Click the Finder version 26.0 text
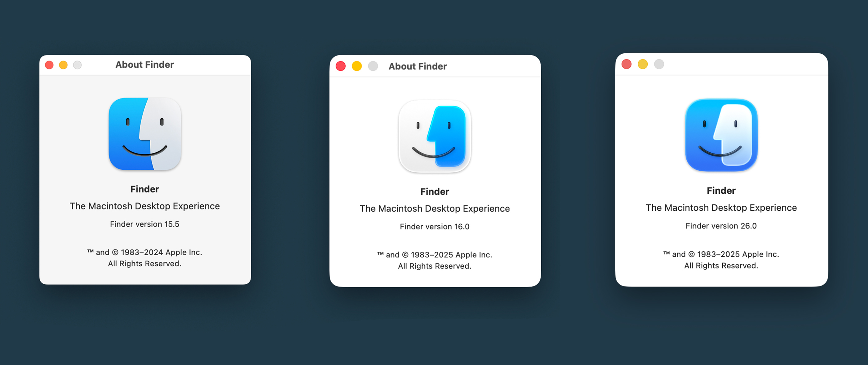This screenshot has height=365, width=868. pos(721,226)
